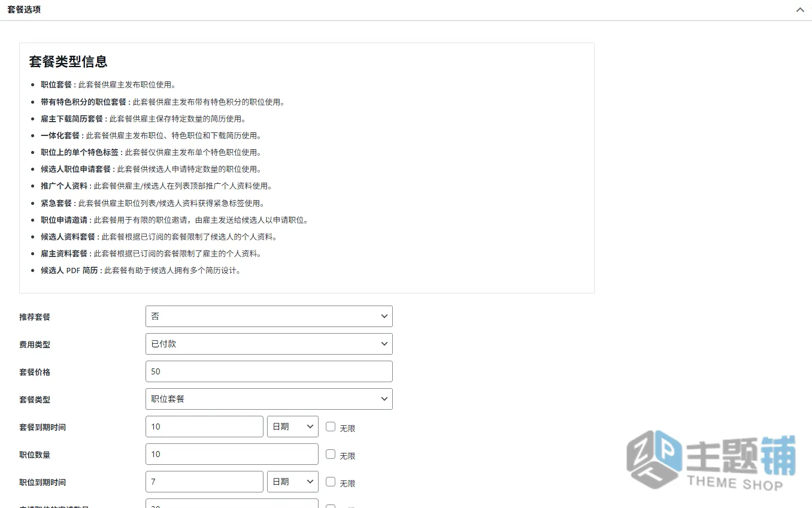Image resolution: width=812 pixels, height=508 pixels.
Task: Click the 套餐类型信息 heading
Action: (68, 62)
